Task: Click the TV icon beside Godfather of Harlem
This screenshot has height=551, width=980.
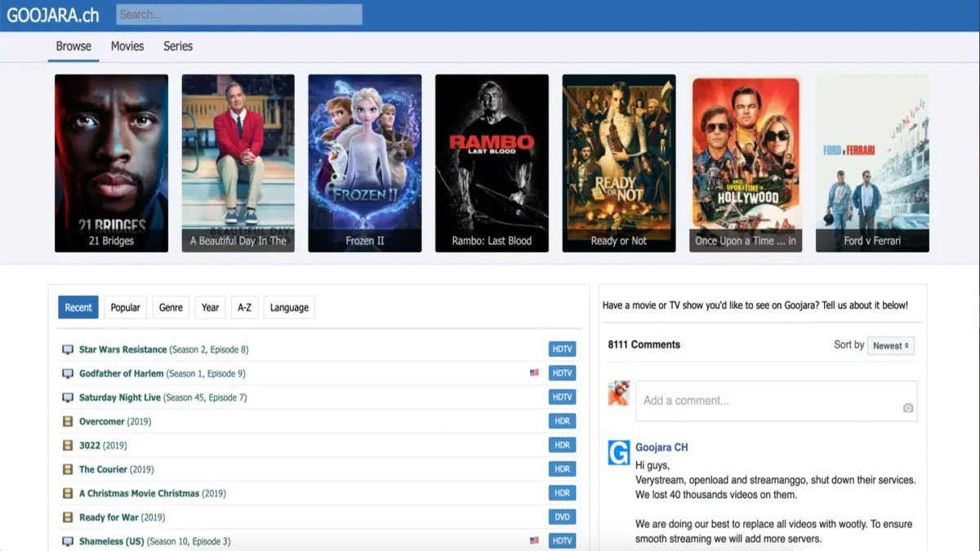Action: click(68, 374)
